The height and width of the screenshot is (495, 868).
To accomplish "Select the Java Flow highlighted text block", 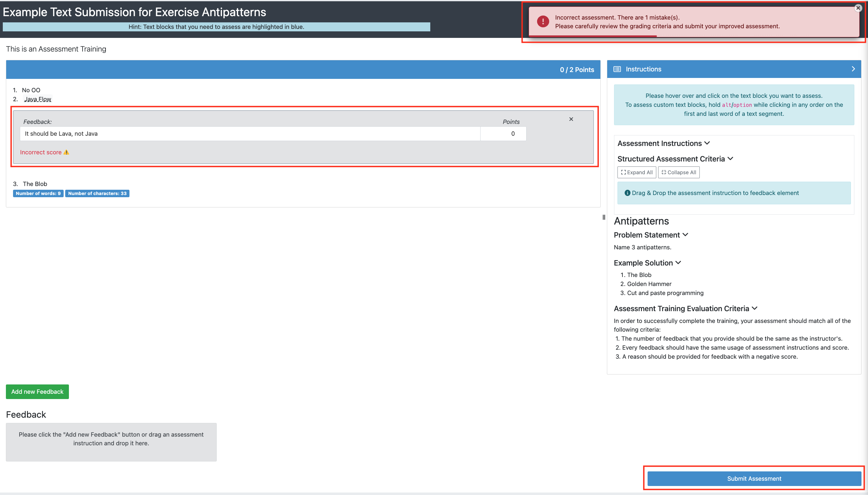I will [38, 98].
